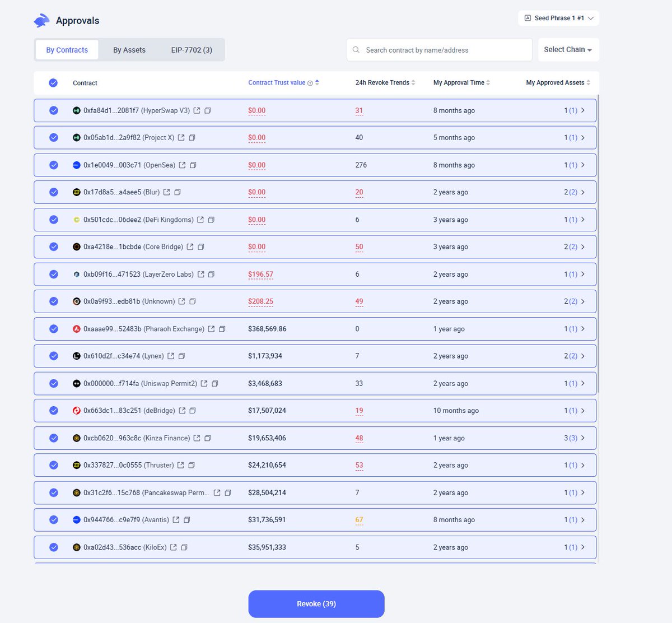
Task: Uncheck the deBridge row checkbox
Action: pos(54,411)
